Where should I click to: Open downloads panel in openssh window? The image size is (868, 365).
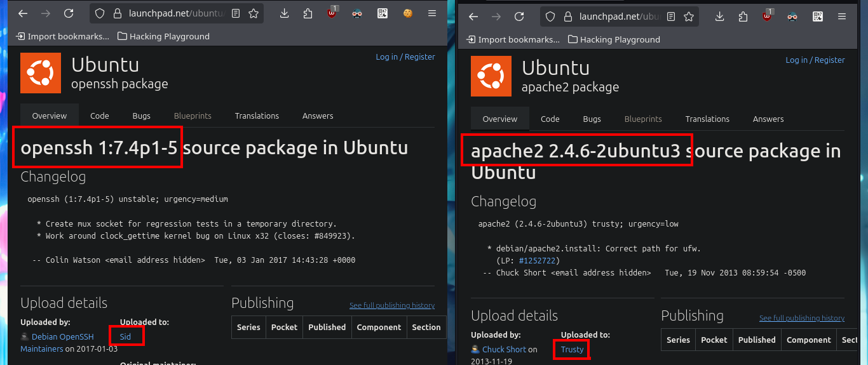click(x=284, y=13)
